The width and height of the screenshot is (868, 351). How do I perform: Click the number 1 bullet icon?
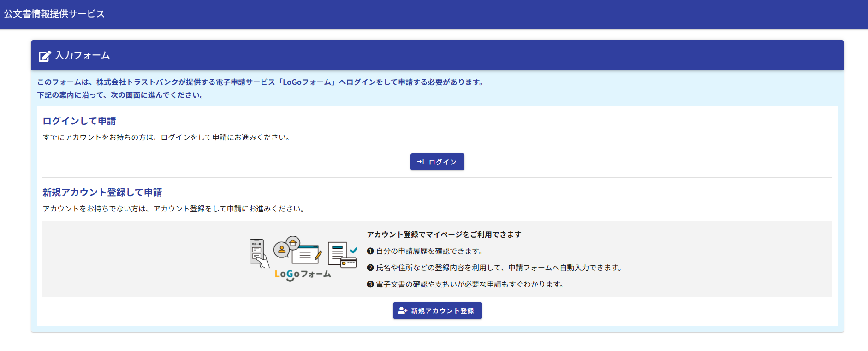[370, 251]
